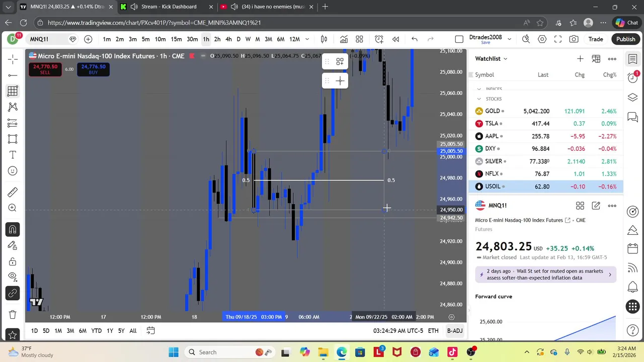Add symbol to watchlist with plus
The height and width of the screenshot is (362, 644).
(x=580, y=59)
